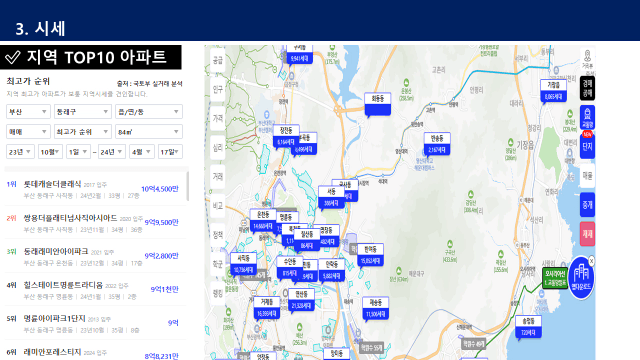The width and height of the screenshot is (640, 360).
Task: Select the 랭킹 map side tab
Action: coord(218,293)
